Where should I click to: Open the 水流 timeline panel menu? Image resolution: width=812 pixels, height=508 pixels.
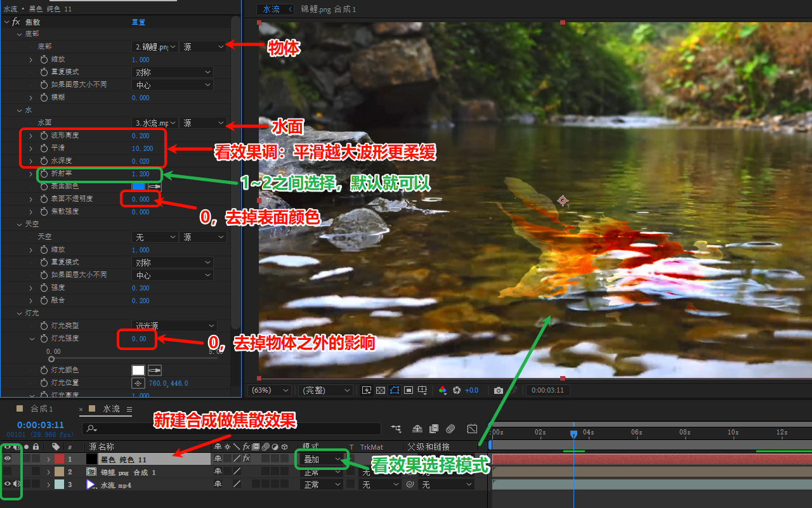[x=129, y=409]
